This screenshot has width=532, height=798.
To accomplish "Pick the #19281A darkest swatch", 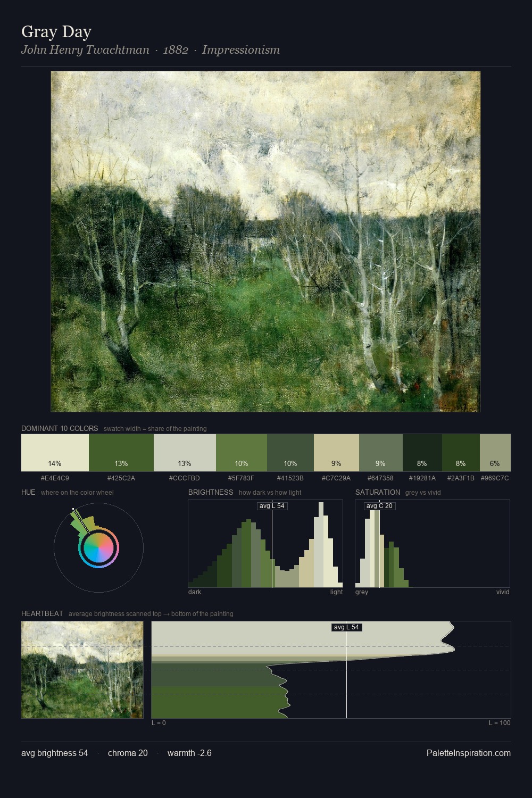I will [422, 453].
